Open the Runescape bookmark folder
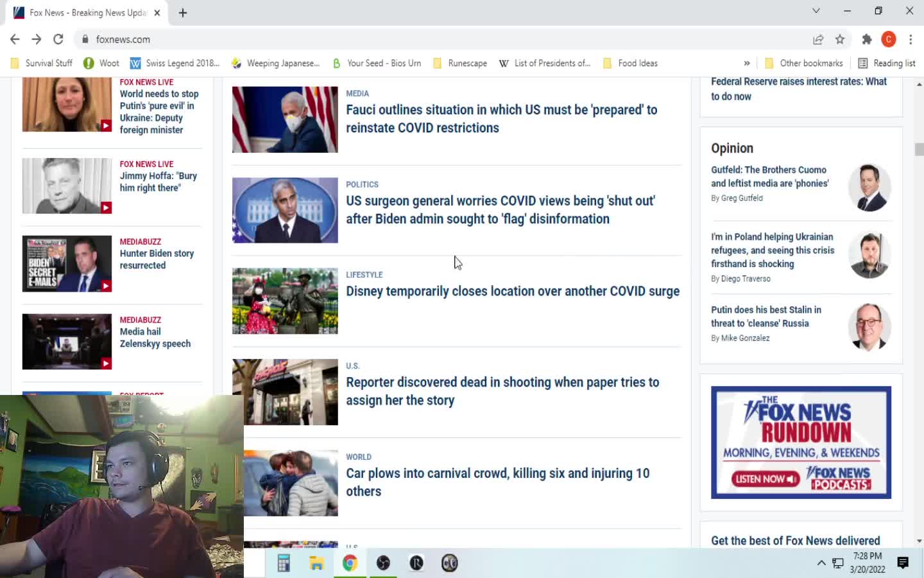Screen dimensions: 924x578 [x=460, y=63]
